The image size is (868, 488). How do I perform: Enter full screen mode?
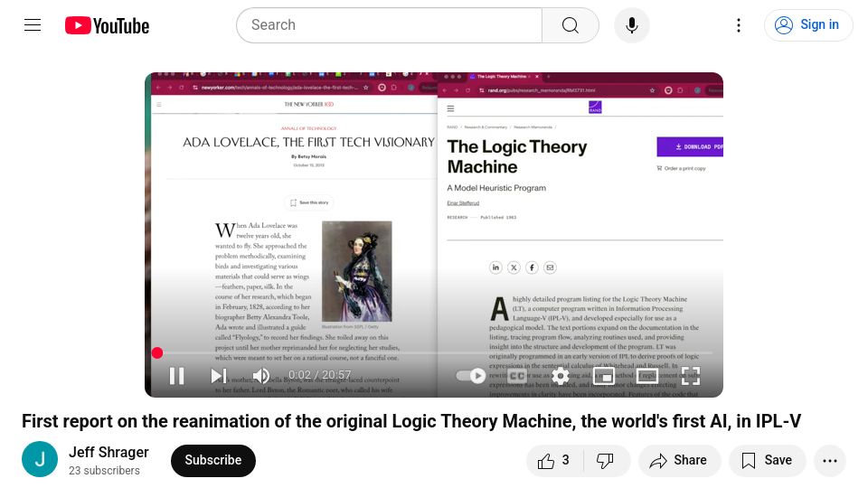click(690, 376)
